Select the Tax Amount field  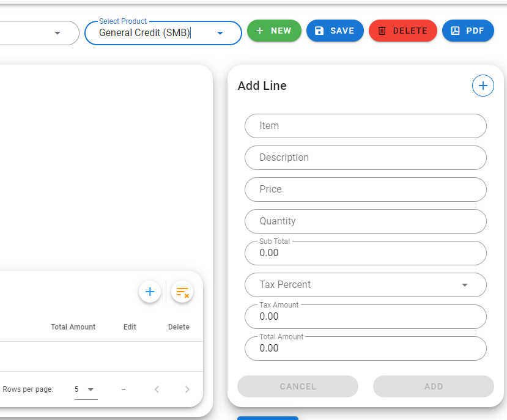[365, 317]
